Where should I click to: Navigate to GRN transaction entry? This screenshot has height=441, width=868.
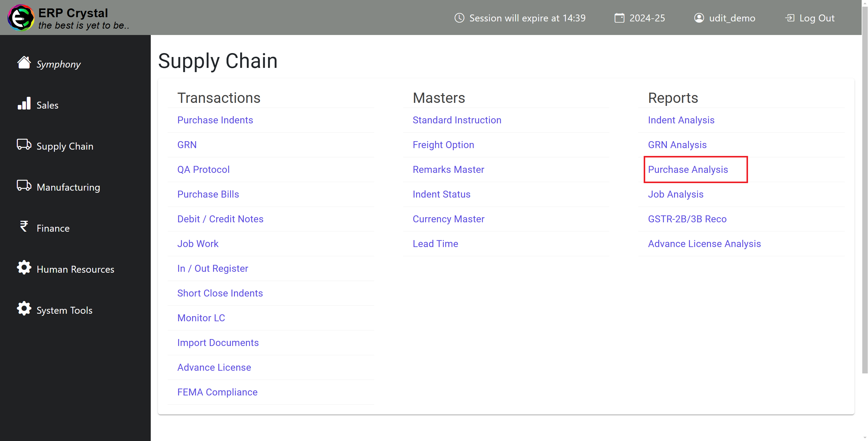[187, 144]
